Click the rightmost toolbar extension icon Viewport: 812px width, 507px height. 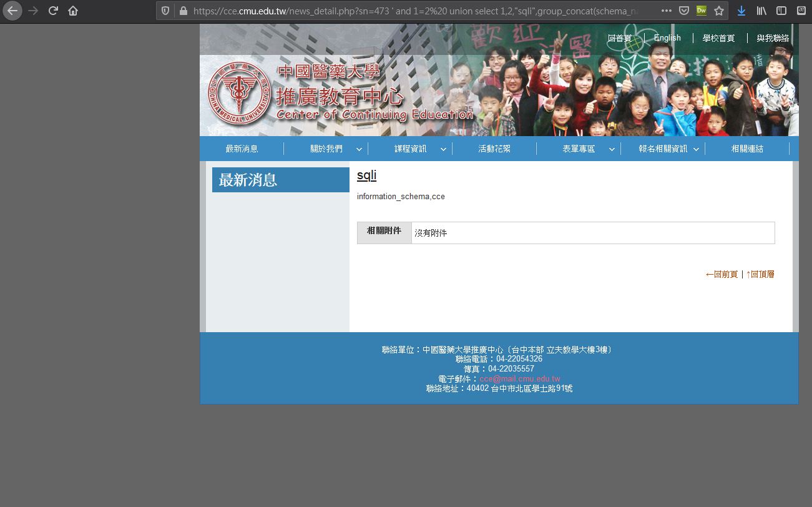click(x=801, y=11)
